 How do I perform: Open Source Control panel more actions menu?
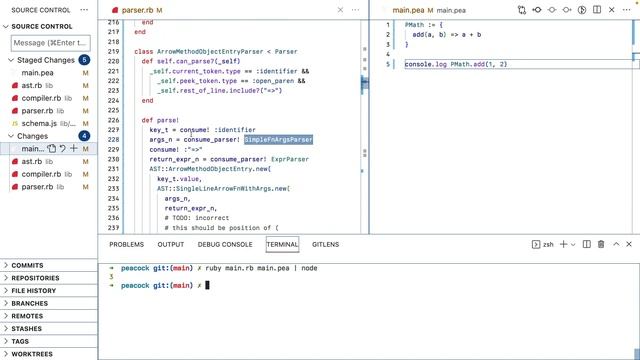pos(84,10)
